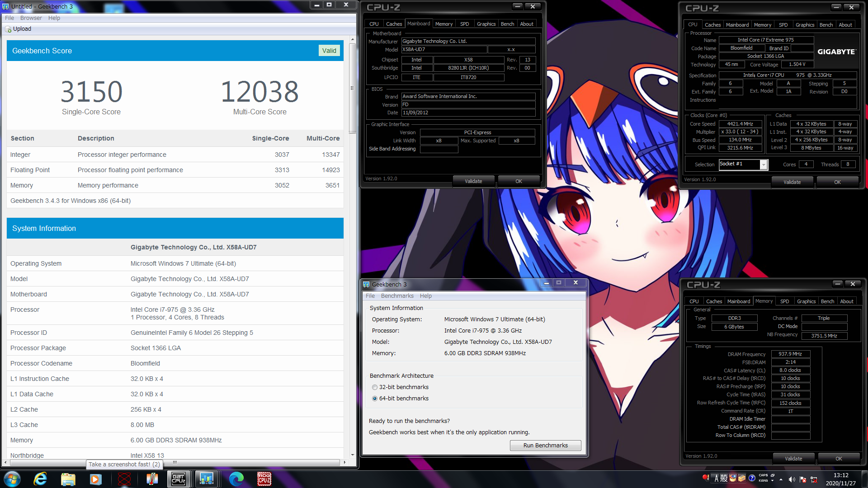Click the Upload icon in Geekbench toolbar
The height and width of the screenshot is (488, 868).
8,29
